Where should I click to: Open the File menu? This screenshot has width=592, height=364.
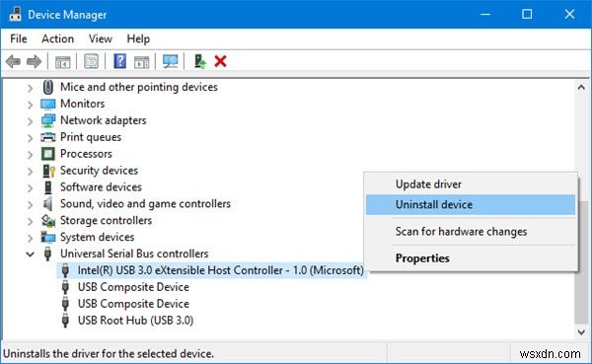(19, 38)
